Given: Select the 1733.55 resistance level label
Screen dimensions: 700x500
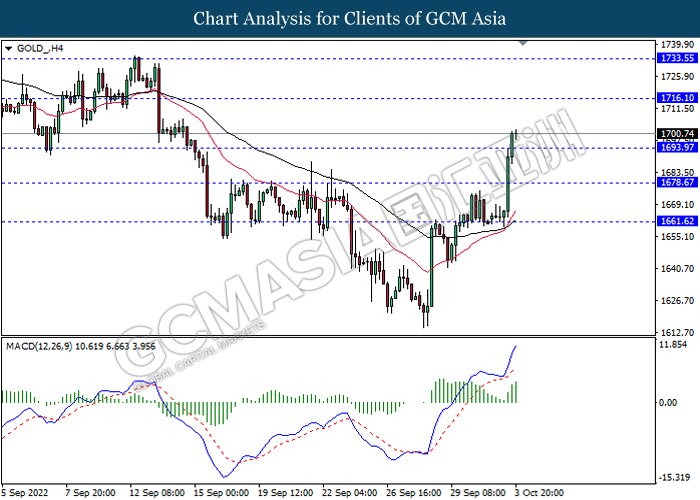Looking at the screenshot, I should [x=677, y=58].
